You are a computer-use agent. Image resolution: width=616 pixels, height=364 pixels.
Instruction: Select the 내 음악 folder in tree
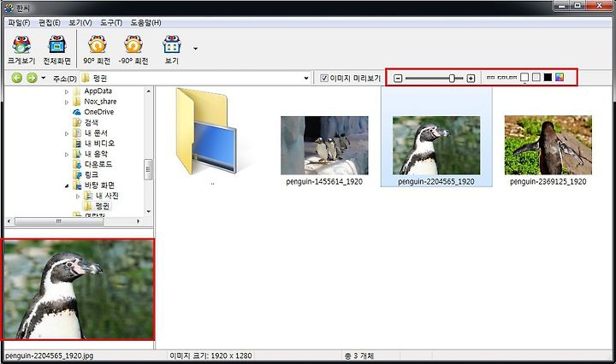(96, 154)
